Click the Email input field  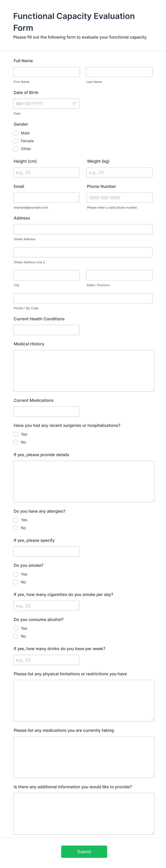(46, 198)
